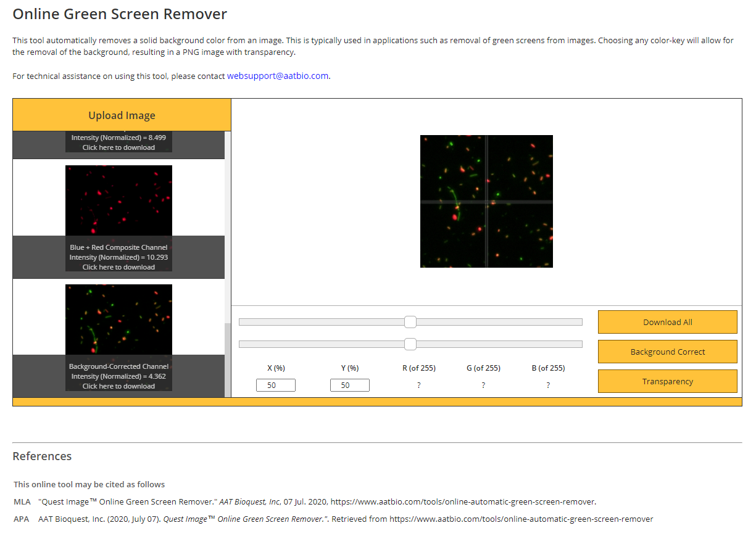Click the R (of 255) question mark value
Screen dimensions: 756x536
(x=418, y=384)
